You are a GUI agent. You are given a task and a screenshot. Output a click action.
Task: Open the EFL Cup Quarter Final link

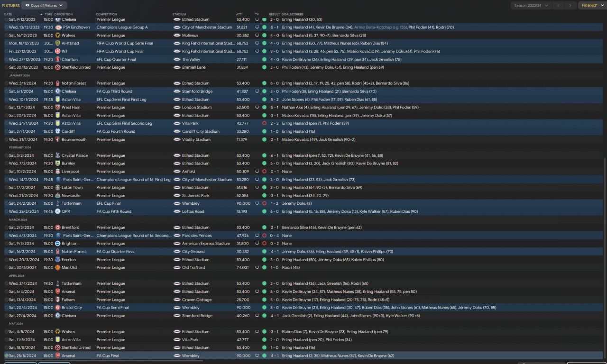click(x=116, y=60)
